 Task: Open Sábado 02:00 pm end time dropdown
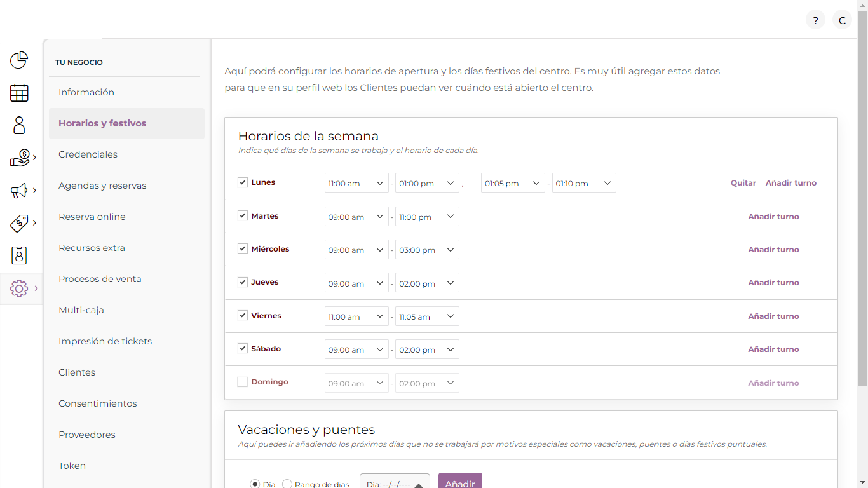pos(427,349)
